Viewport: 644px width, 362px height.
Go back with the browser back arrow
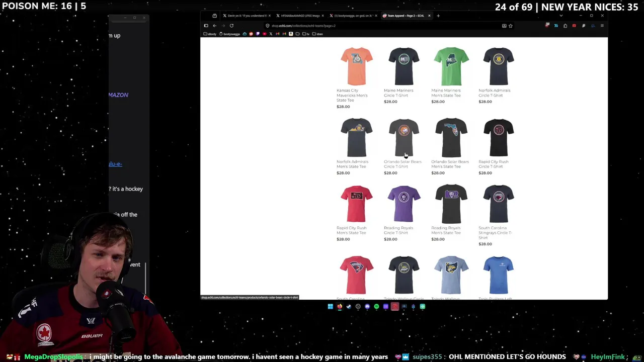pos(215,26)
